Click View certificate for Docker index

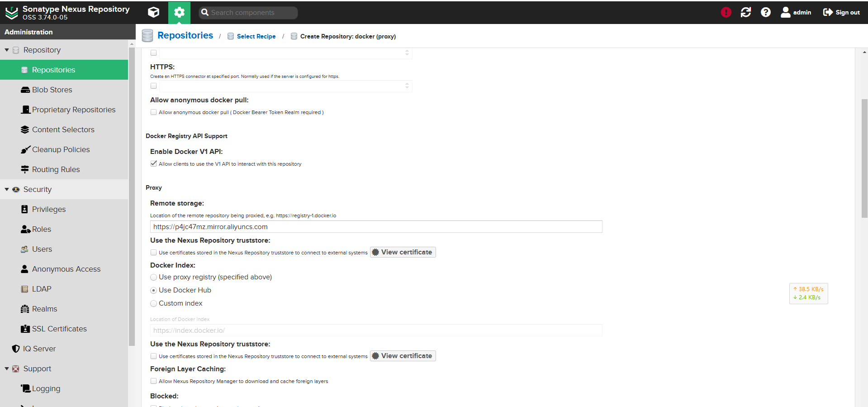pyautogui.click(x=403, y=356)
